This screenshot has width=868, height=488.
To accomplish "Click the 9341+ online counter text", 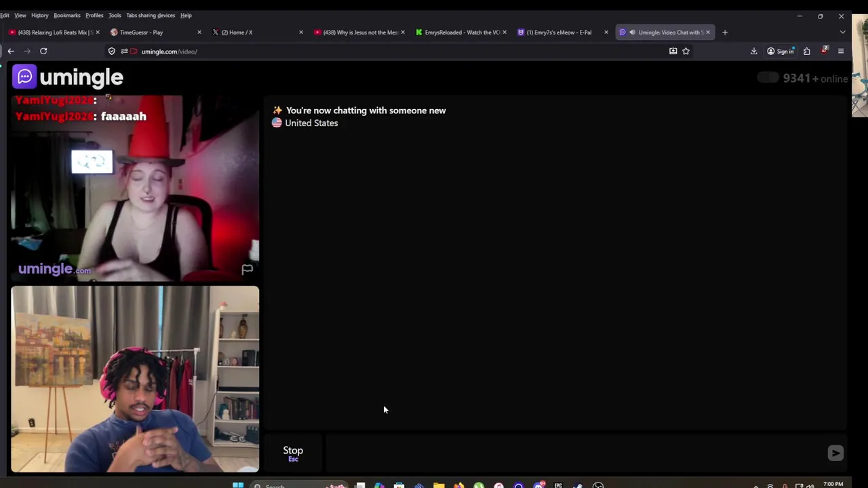I will [x=815, y=78].
